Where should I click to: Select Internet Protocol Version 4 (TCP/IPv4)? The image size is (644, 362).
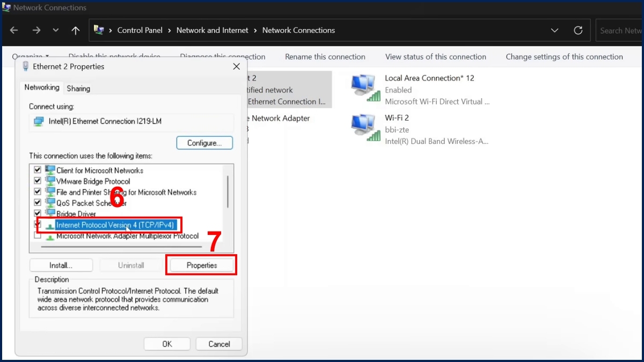pyautogui.click(x=115, y=225)
